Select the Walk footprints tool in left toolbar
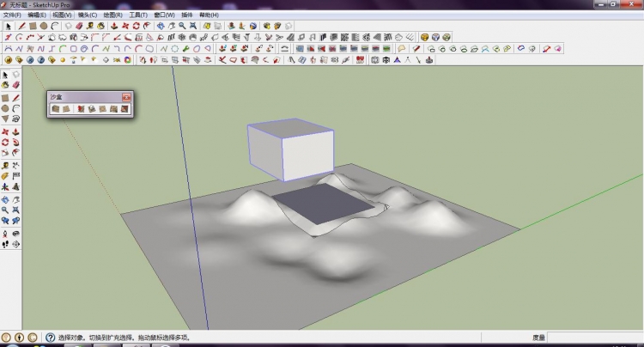 tap(5, 244)
